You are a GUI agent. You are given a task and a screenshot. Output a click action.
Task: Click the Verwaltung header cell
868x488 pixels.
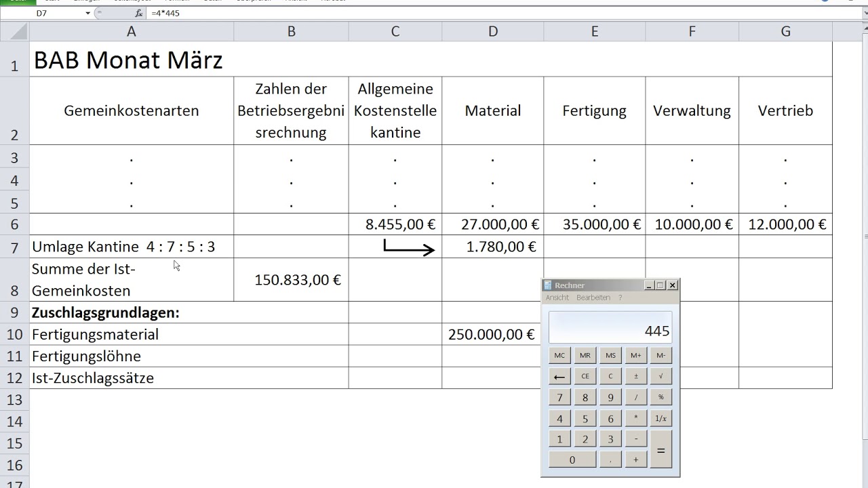(692, 110)
